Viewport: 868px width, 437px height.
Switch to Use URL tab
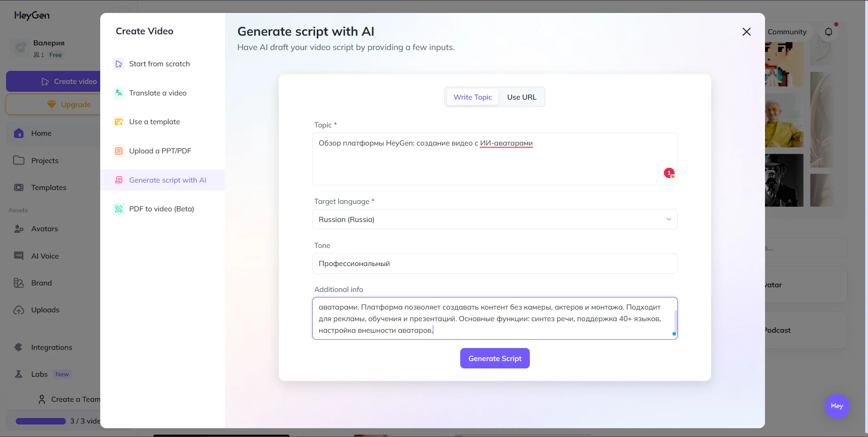click(521, 97)
